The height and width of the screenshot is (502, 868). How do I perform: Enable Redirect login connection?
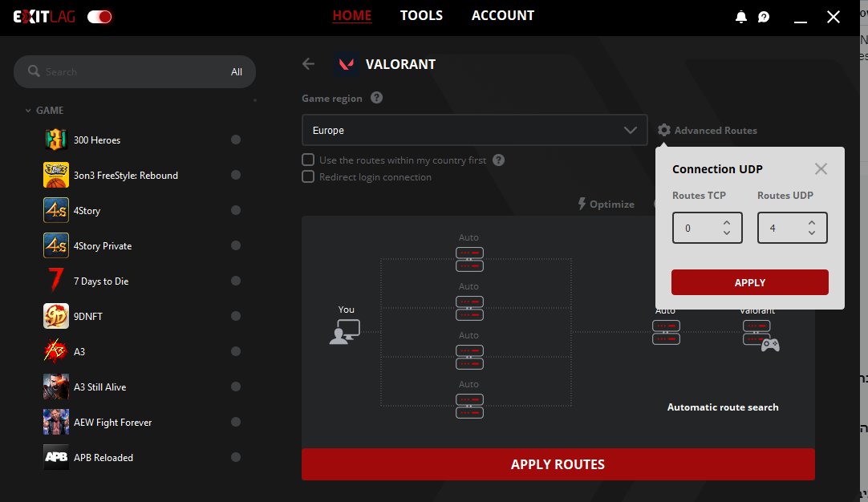[x=308, y=176]
